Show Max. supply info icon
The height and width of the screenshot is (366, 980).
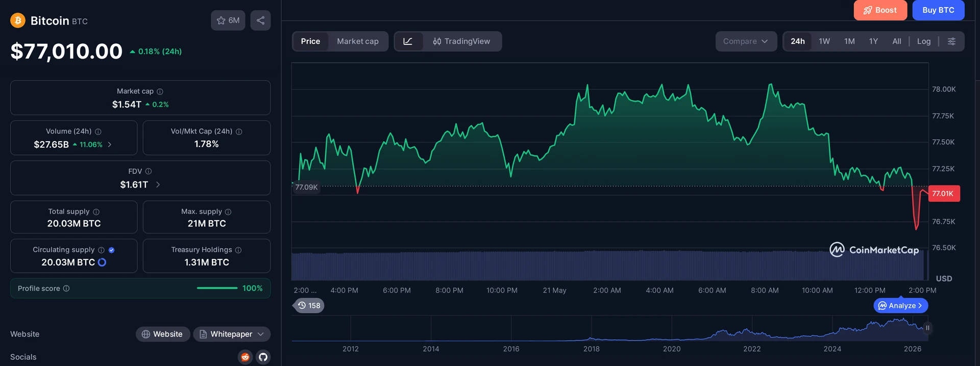click(x=228, y=212)
